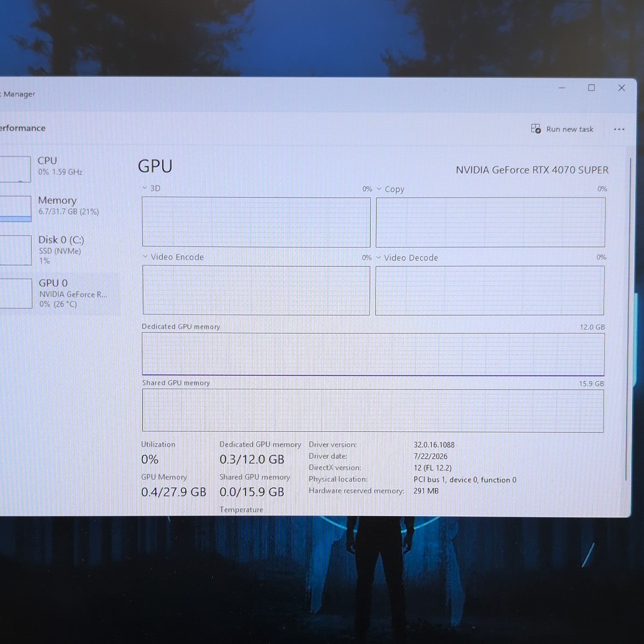Click the Driver version label

(333, 445)
